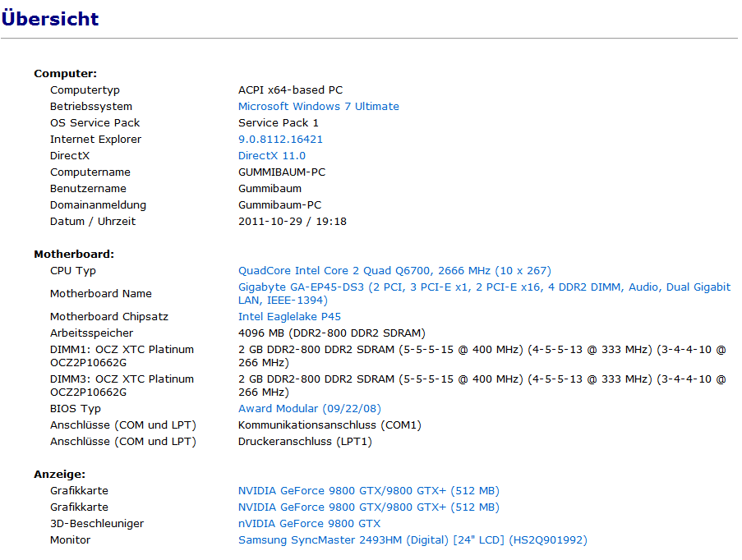Click the Internet Explorer version 9.0.8112.16421 link

tap(280, 140)
